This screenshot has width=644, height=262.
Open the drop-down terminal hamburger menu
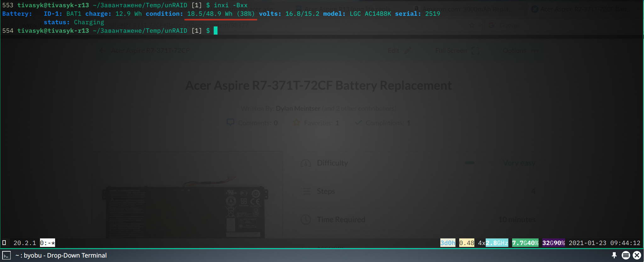point(626,255)
